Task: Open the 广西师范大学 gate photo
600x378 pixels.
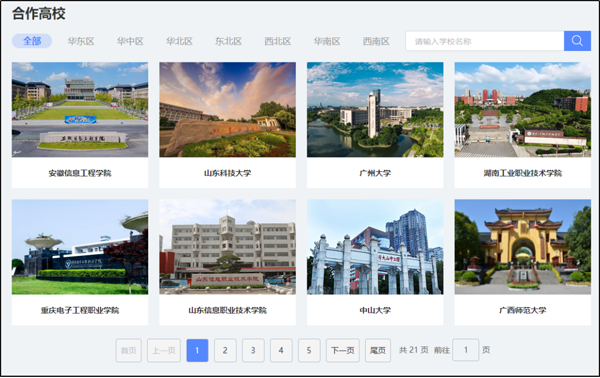Action: [x=523, y=247]
